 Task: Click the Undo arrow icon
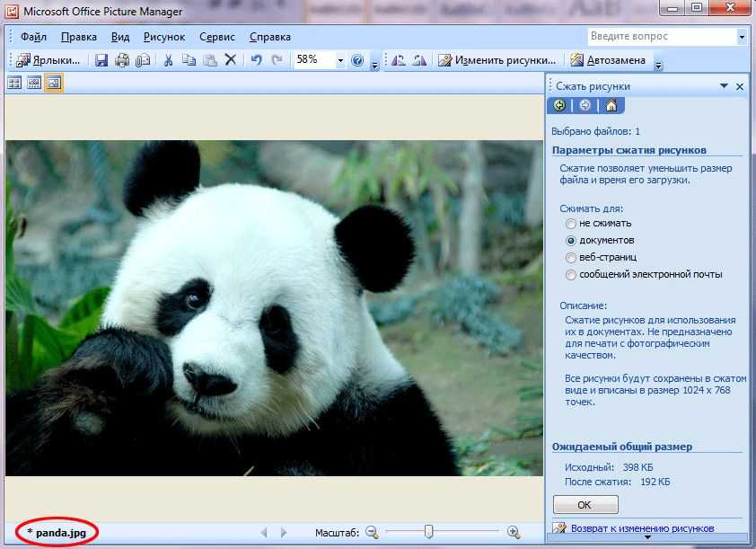click(x=256, y=60)
